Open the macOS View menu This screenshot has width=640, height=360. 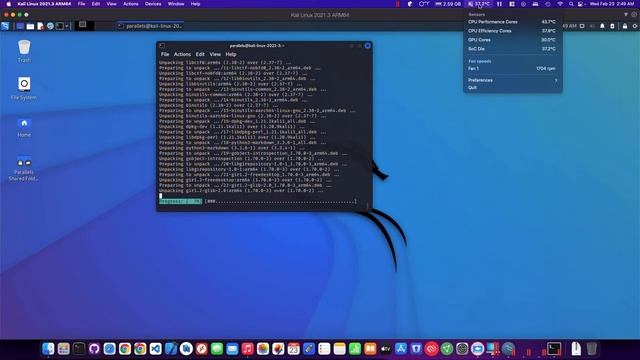[x=111, y=4]
